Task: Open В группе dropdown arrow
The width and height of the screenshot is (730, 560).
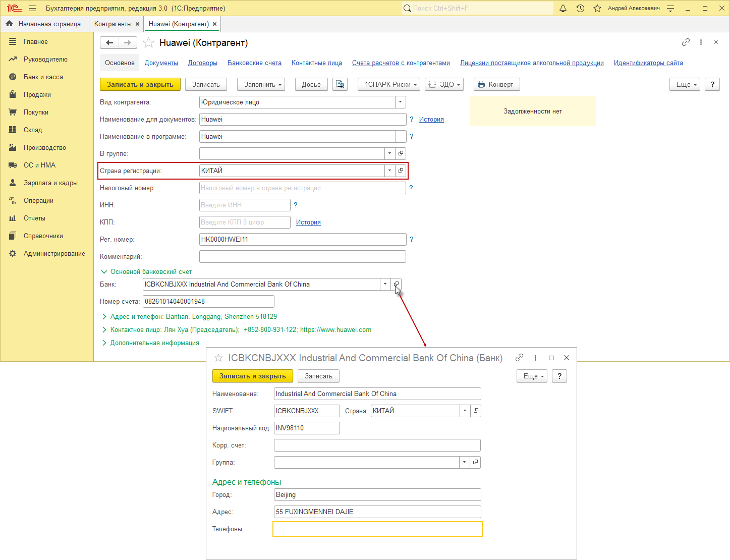Action: [x=389, y=153]
